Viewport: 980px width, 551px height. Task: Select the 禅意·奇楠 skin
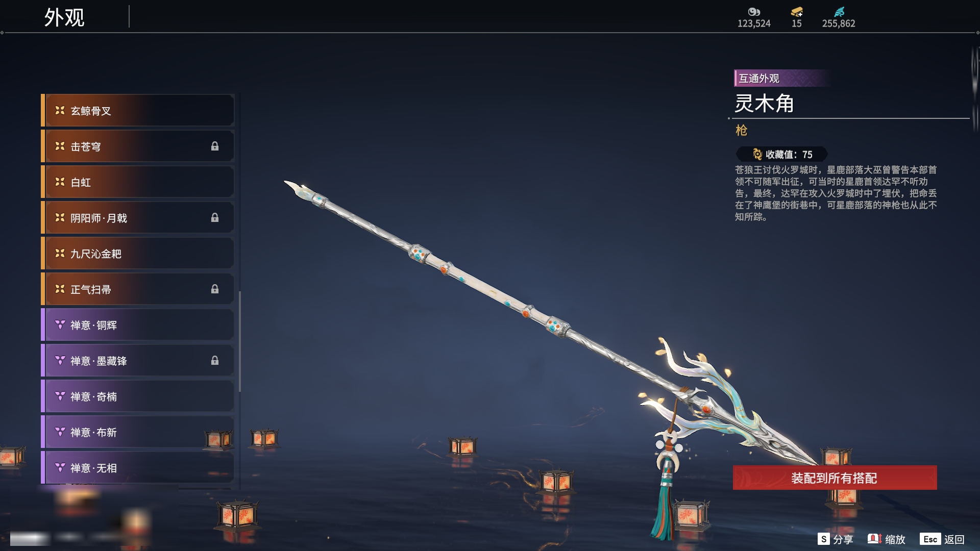pyautogui.click(x=138, y=396)
